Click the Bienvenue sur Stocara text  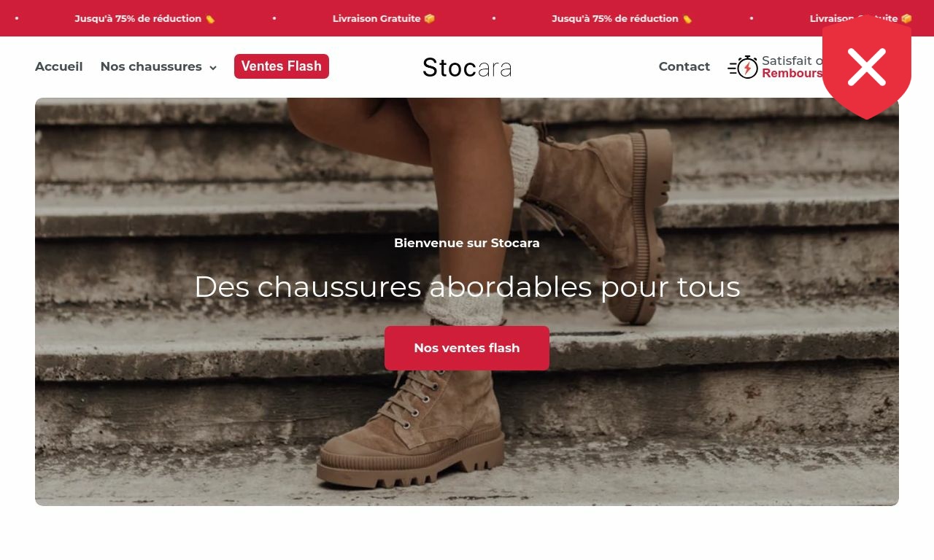tap(467, 243)
